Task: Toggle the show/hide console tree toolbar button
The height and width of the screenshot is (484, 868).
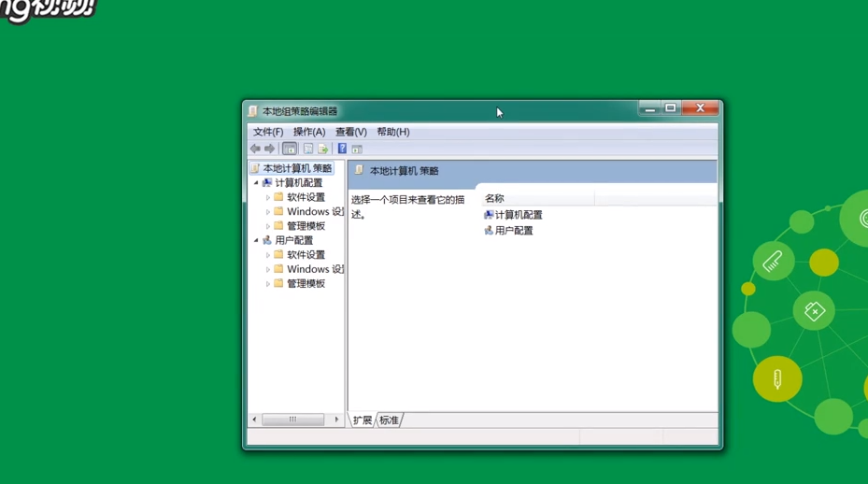Action: 290,149
